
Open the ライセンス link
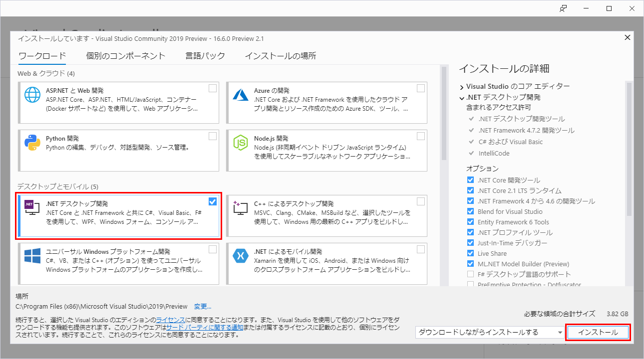pyautogui.click(x=171, y=319)
